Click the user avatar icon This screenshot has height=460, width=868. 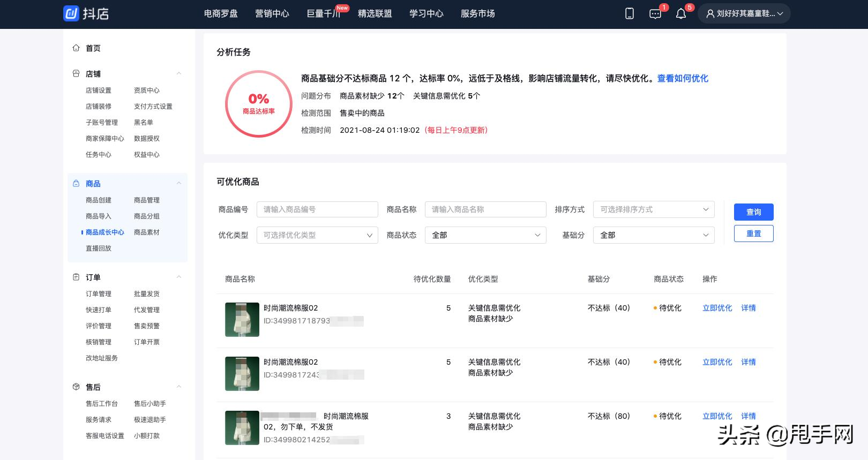[x=710, y=14]
